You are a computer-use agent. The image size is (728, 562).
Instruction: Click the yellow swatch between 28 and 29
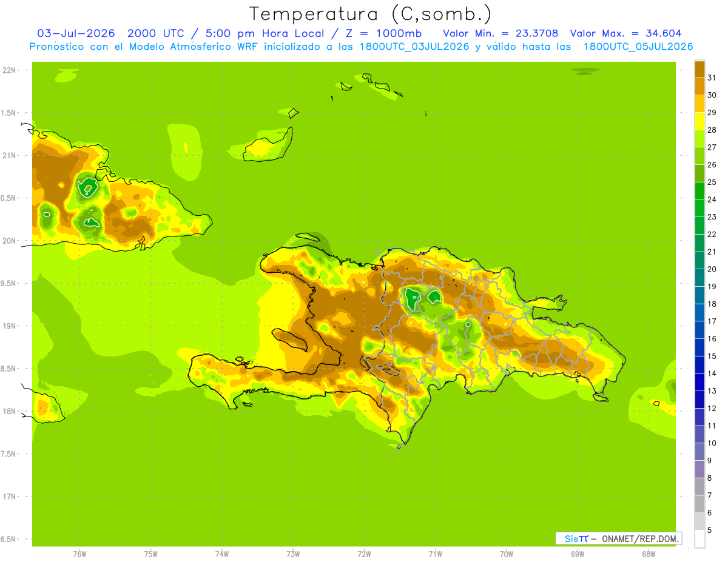(x=699, y=121)
